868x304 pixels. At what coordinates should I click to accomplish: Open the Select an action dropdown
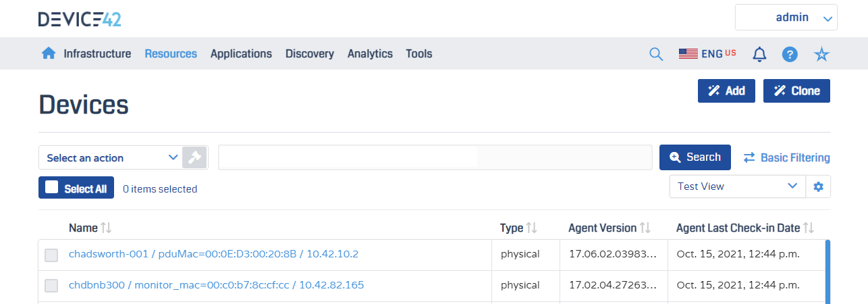[x=111, y=157]
